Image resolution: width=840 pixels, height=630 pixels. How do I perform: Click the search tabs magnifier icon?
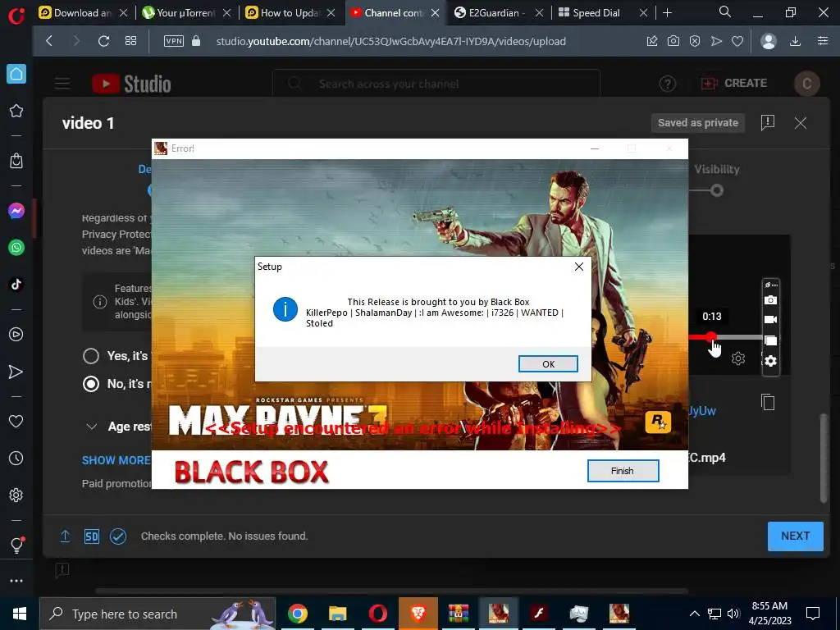click(x=724, y=11)
